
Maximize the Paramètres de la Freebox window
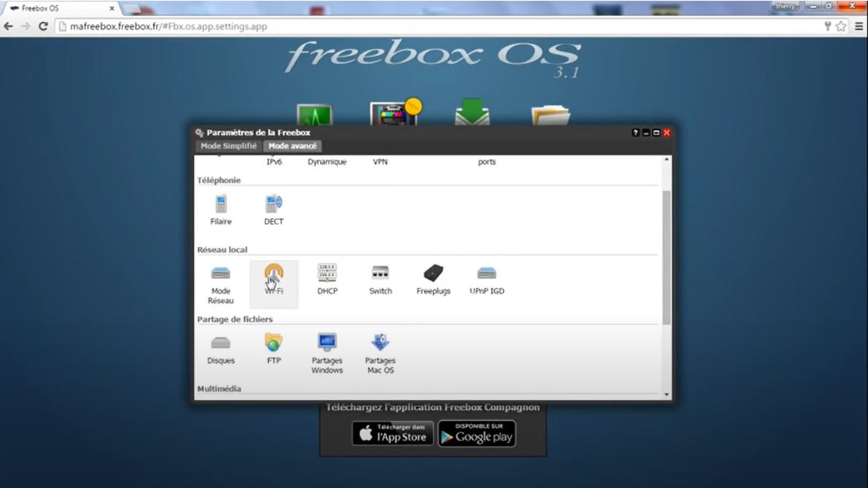pos(657,133)
